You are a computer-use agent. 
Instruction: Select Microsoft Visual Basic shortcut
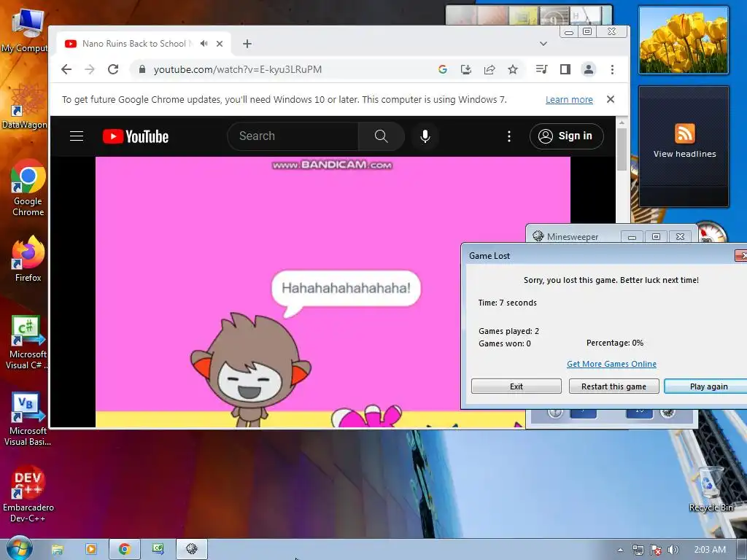[x=27, y=419]
